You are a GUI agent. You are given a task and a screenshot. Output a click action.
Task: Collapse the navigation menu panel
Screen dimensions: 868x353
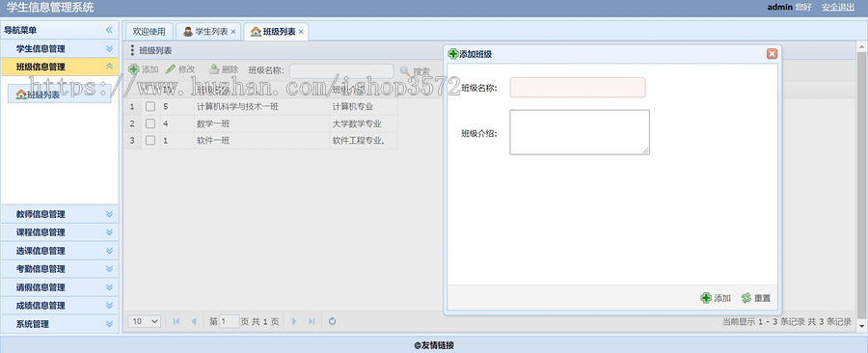click(109, 30)
